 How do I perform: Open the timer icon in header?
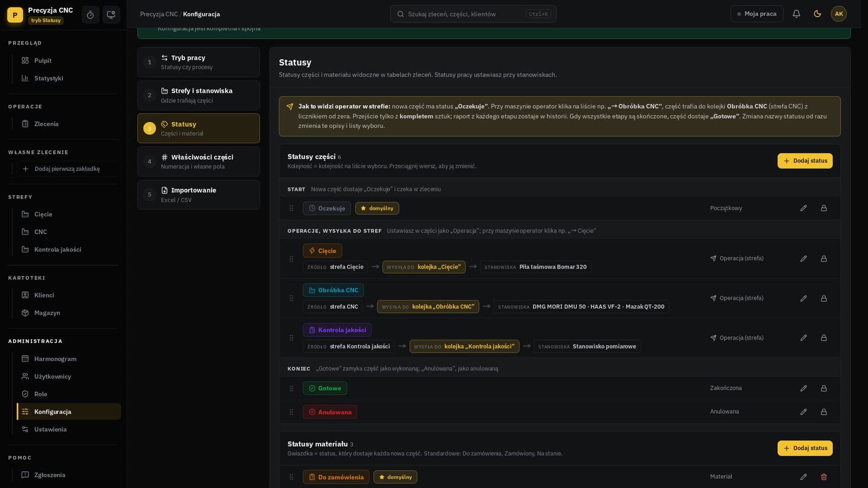pos(91,15)
